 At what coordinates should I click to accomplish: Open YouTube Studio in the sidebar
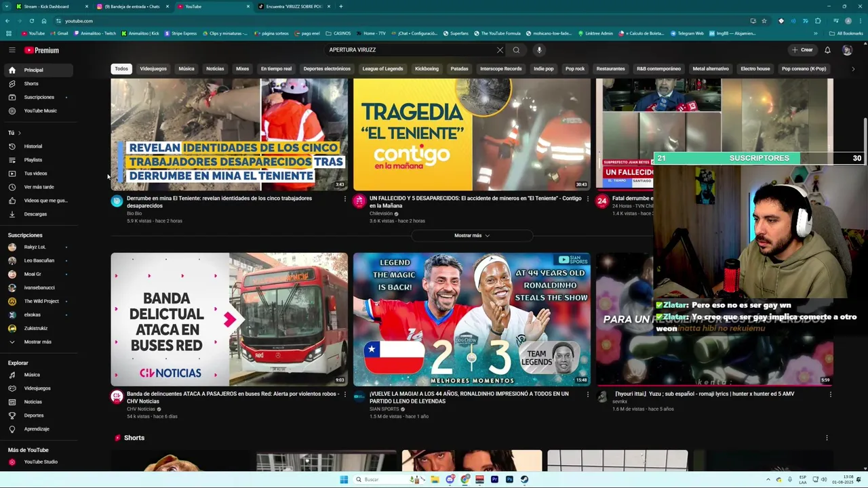pyautogui.click(x=38, y=462)
